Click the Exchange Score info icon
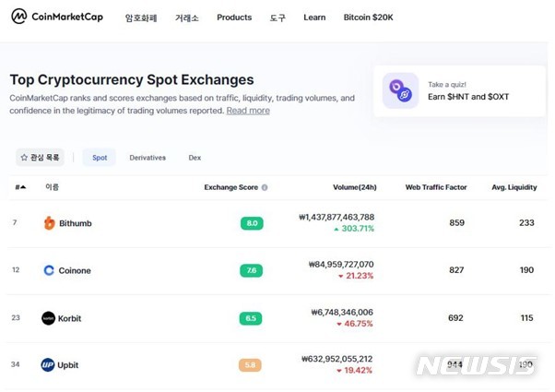The image size is (555, 392). tap(265, 187)
